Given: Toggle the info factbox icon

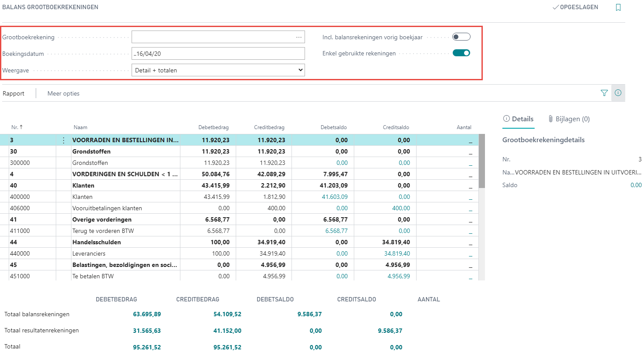Looking at the screenshot, I should coord(618,93).
